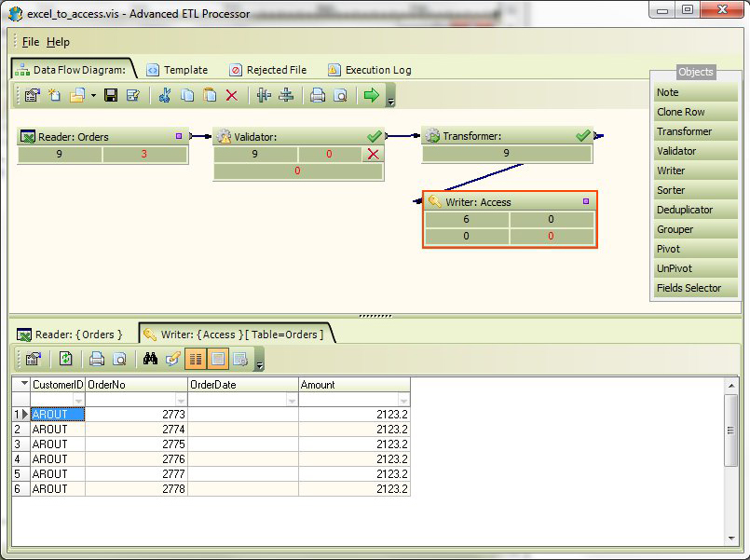Click the Save floppy disk icon

tap(111, 95)
